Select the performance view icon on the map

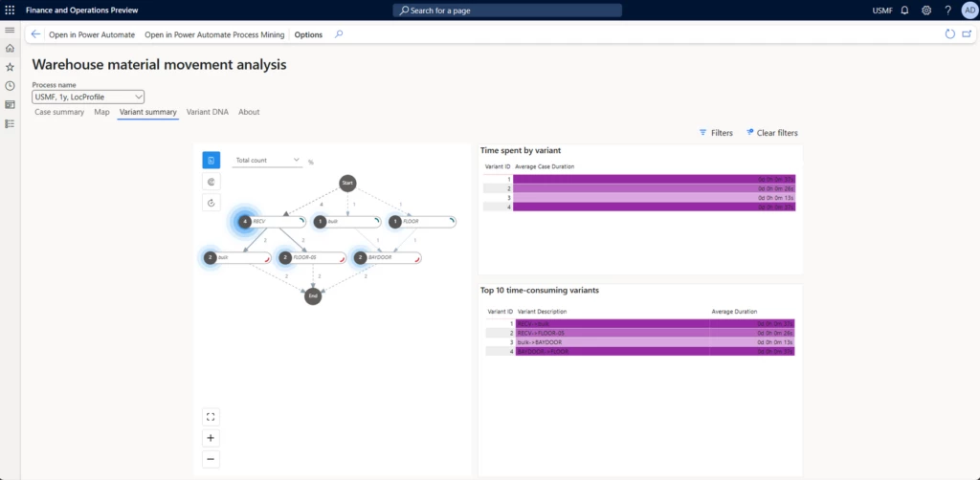click(x=212, y=182)
